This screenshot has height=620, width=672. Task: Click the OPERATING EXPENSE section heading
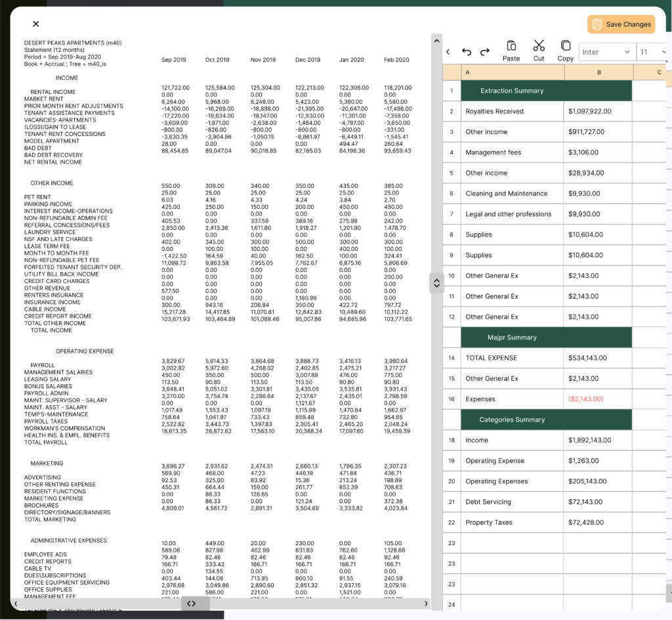(x=85, y=351)
